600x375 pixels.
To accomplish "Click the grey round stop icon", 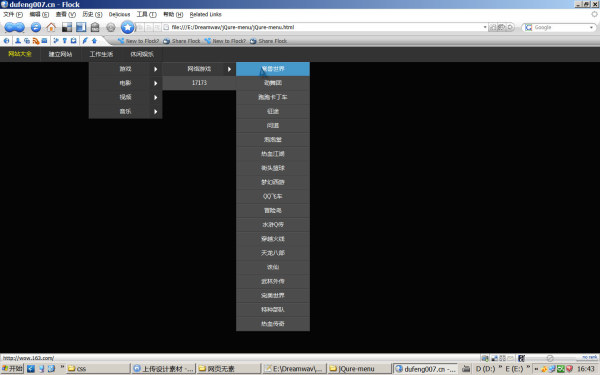I will coord(111,27).
